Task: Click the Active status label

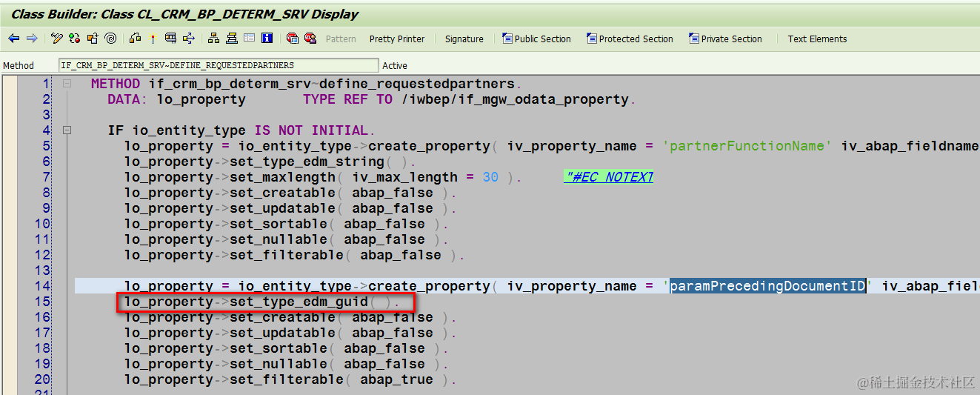Action: pos(395,66)
